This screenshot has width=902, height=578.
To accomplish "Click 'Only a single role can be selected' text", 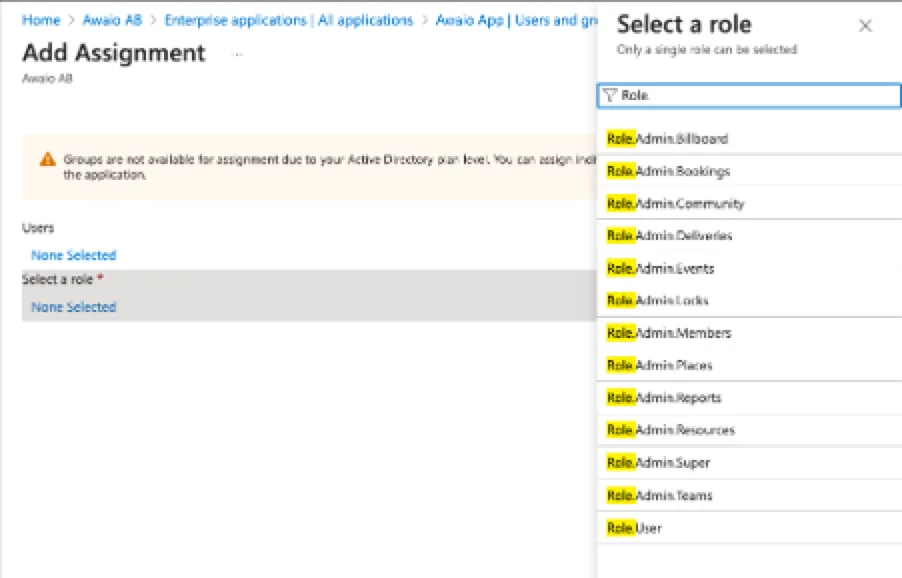I will (707, 49).
